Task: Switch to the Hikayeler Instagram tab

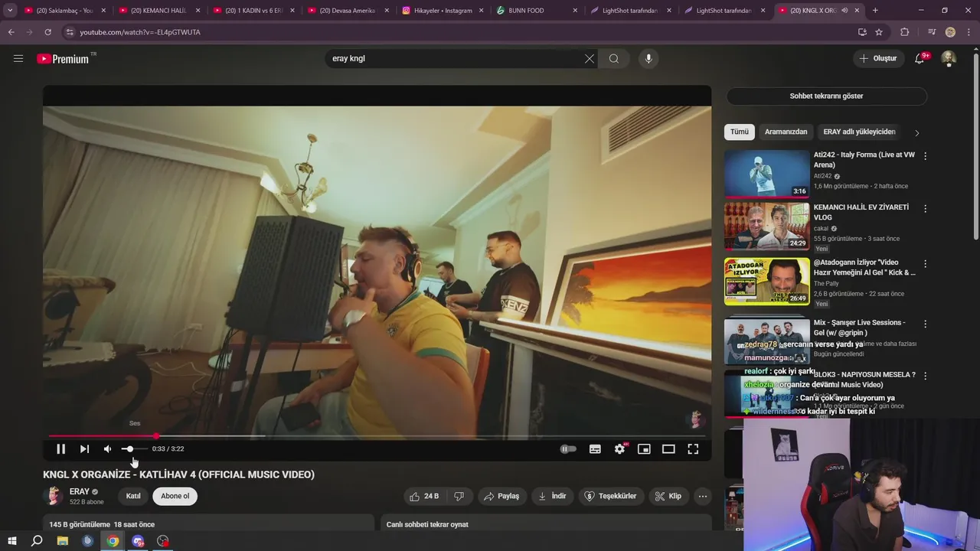Action: coord(443,11)
